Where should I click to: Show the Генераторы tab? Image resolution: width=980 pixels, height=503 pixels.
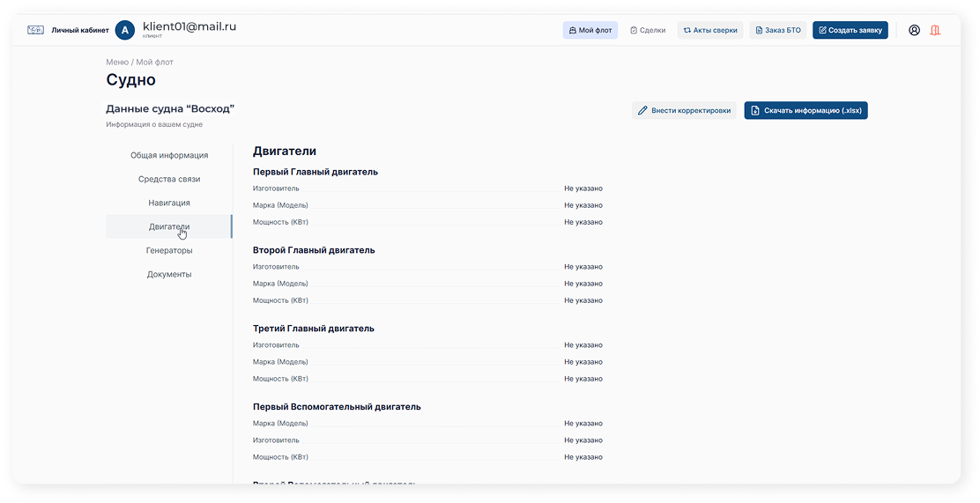pos(169,250)
